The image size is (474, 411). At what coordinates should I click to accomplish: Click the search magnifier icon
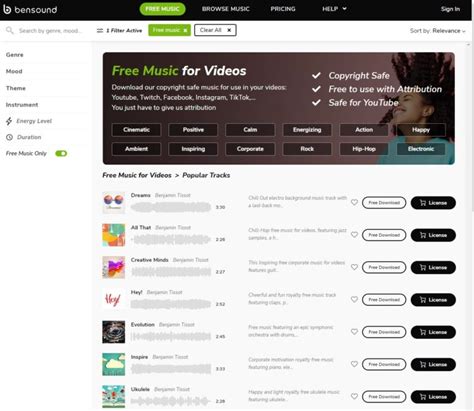click(10, 30)
